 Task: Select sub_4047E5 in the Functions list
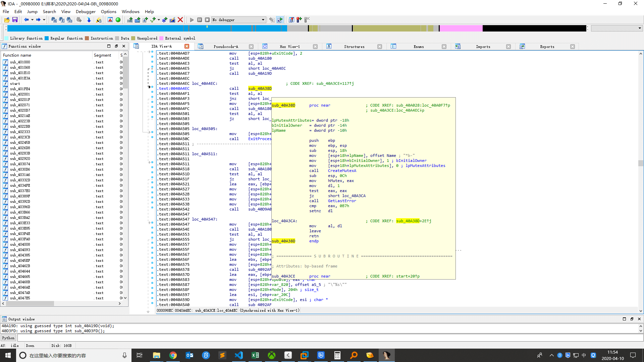coord(20,298)
